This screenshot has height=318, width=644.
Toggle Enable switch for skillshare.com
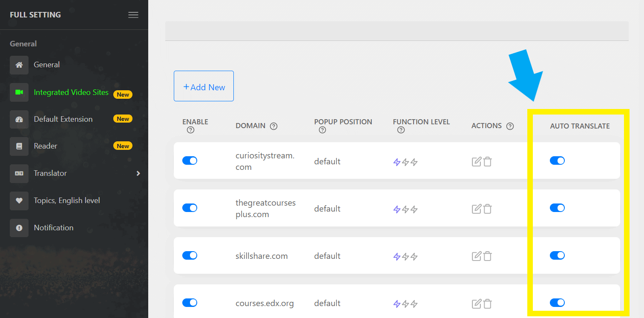pos(190,255)
